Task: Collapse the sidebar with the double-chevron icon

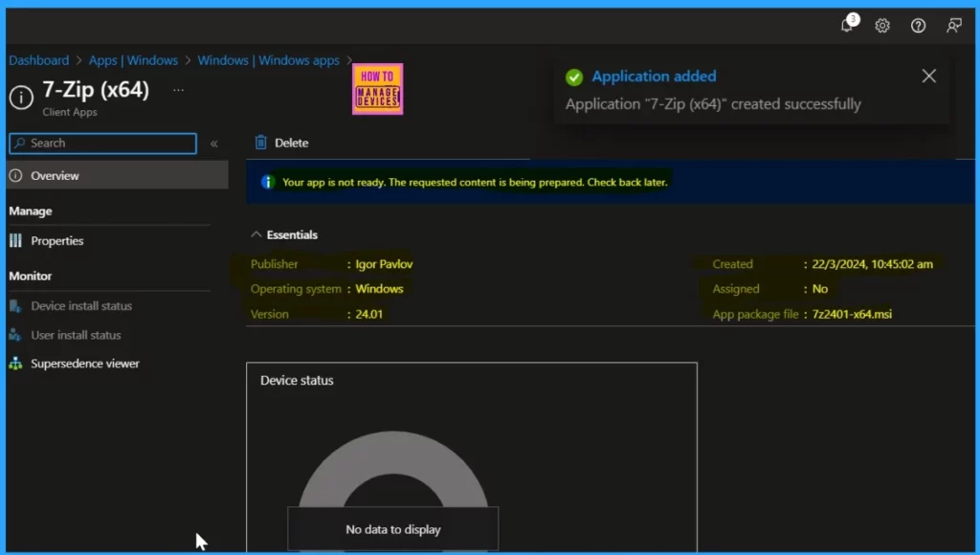Action: point(213,144)
